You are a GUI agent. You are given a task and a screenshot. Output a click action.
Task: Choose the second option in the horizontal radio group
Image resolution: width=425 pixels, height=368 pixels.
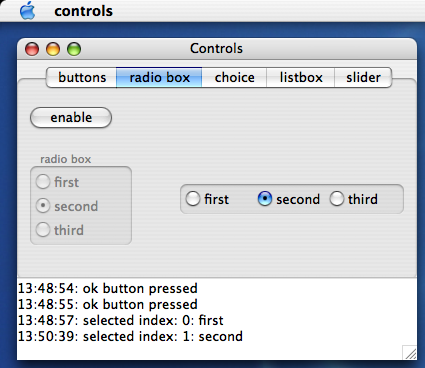coord(289,199)
